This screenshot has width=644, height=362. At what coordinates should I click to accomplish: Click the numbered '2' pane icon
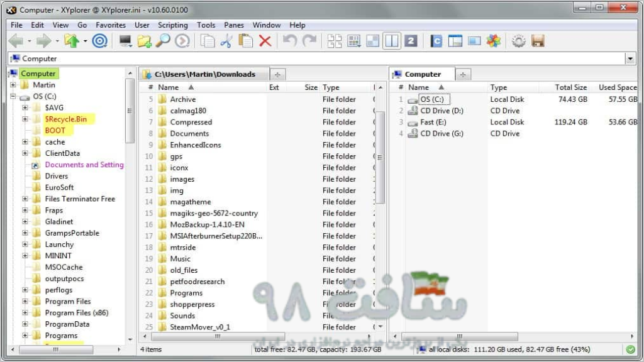pos(411,41)
